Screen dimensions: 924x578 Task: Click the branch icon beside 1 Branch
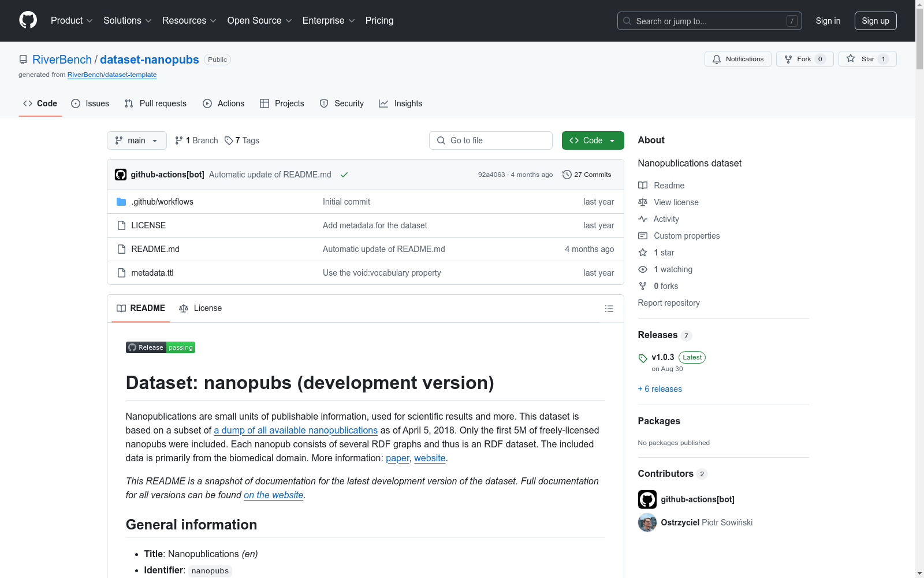(x=179, y=140)
